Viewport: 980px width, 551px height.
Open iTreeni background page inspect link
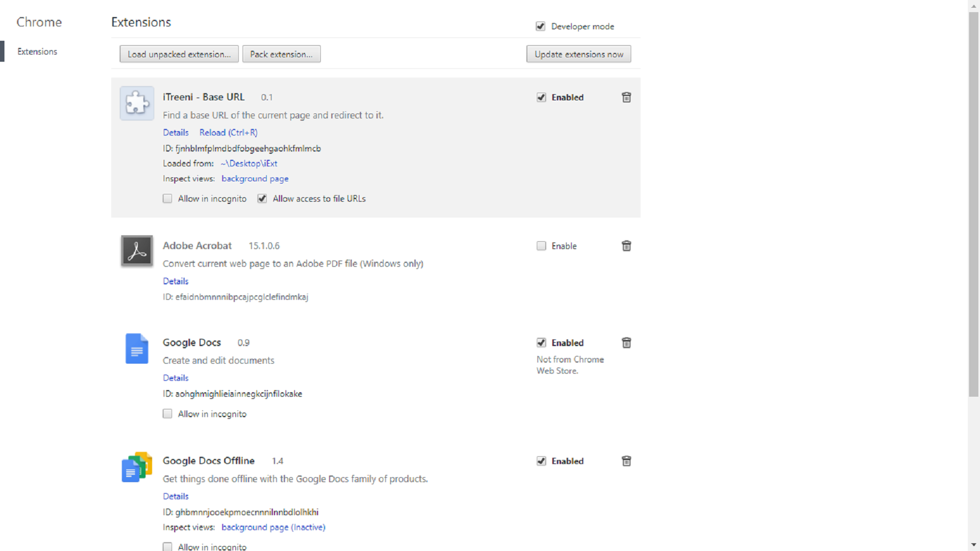tap(255, 179)
